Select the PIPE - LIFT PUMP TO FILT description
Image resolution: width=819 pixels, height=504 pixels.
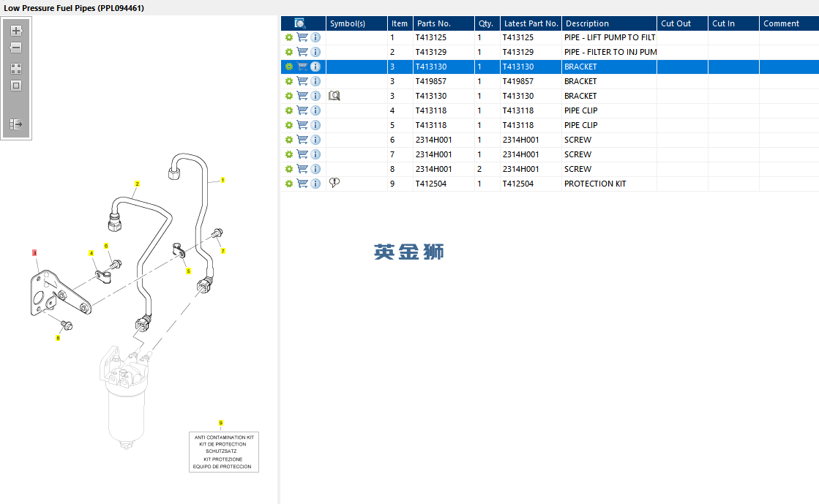point(610,37)
